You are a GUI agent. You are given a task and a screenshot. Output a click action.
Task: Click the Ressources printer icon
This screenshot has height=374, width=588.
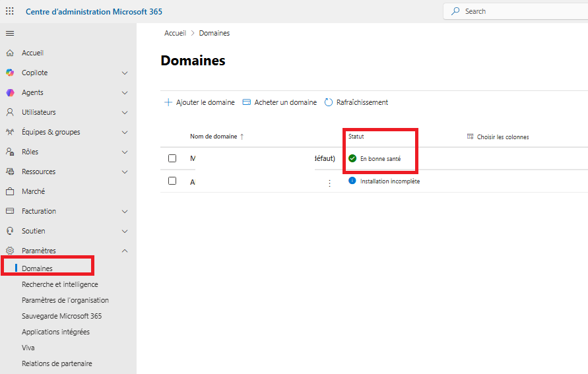(10, 171)
